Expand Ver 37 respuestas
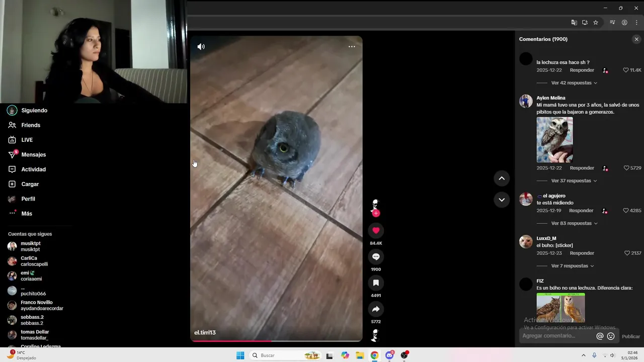 574,180
